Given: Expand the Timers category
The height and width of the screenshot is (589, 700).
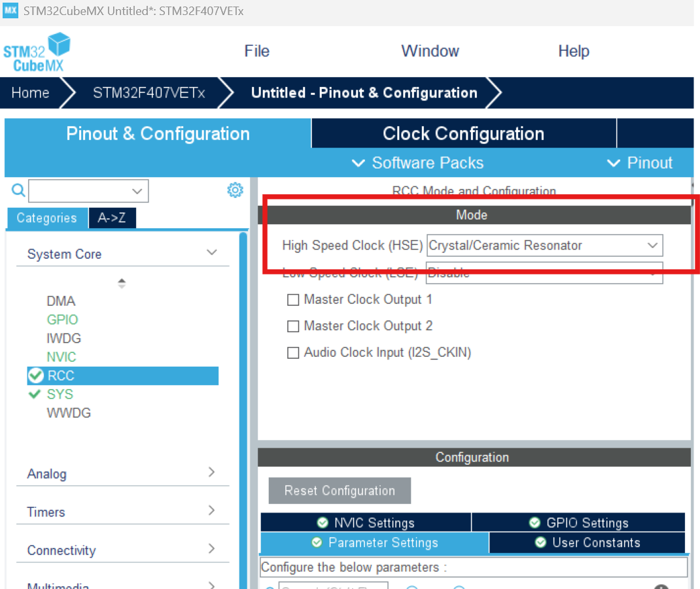Looking at the screenshot, I should [211, 511].
